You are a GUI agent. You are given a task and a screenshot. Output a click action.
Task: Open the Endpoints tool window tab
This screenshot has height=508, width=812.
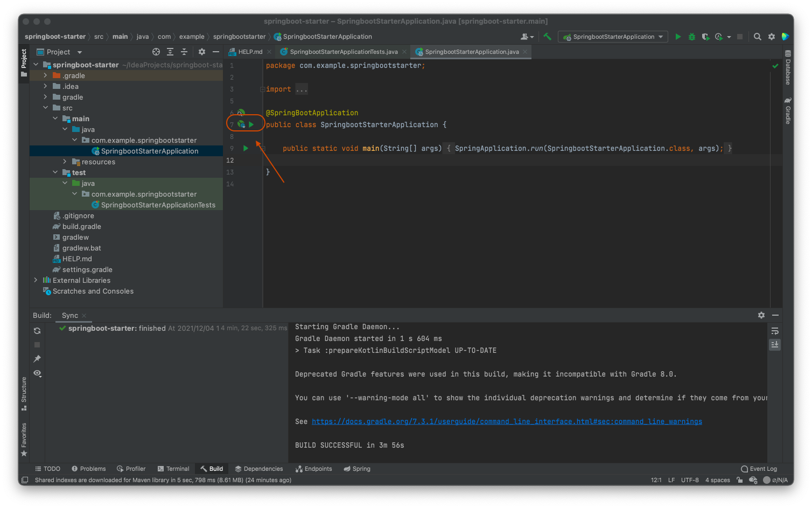314,469
